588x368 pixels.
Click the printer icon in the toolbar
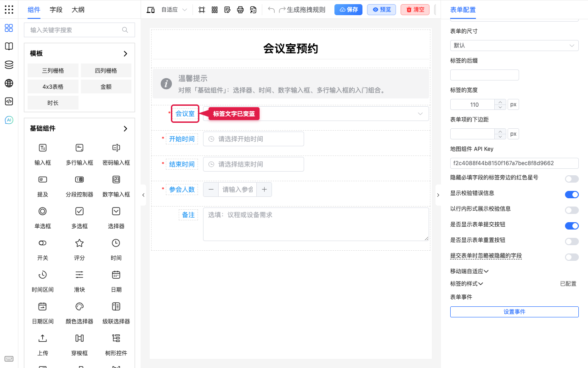[240, 10]
